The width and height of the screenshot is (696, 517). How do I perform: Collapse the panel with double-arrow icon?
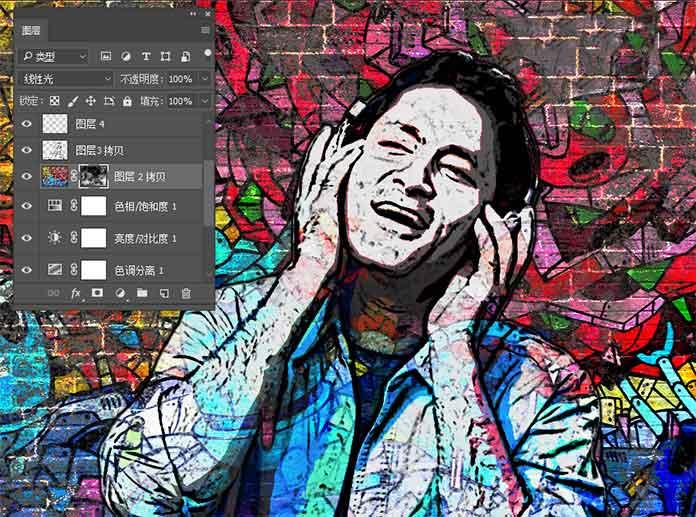pyautogui.click(x=193, y=14)
